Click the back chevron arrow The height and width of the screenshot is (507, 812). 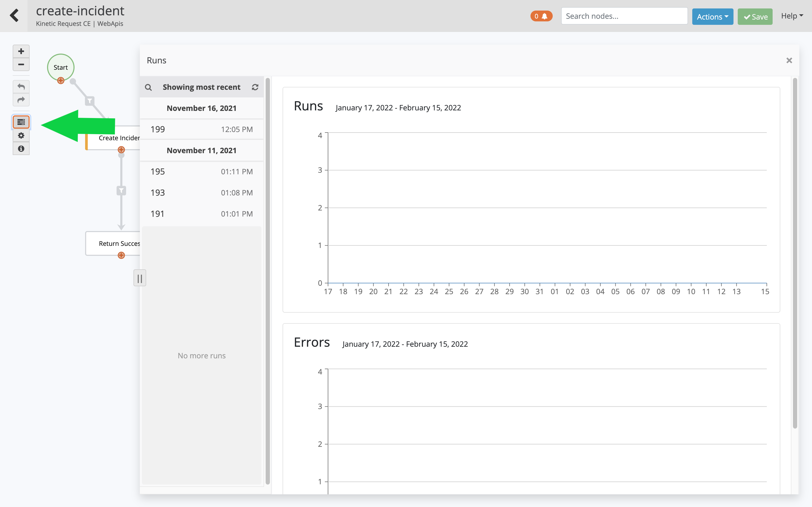(14, 15)
